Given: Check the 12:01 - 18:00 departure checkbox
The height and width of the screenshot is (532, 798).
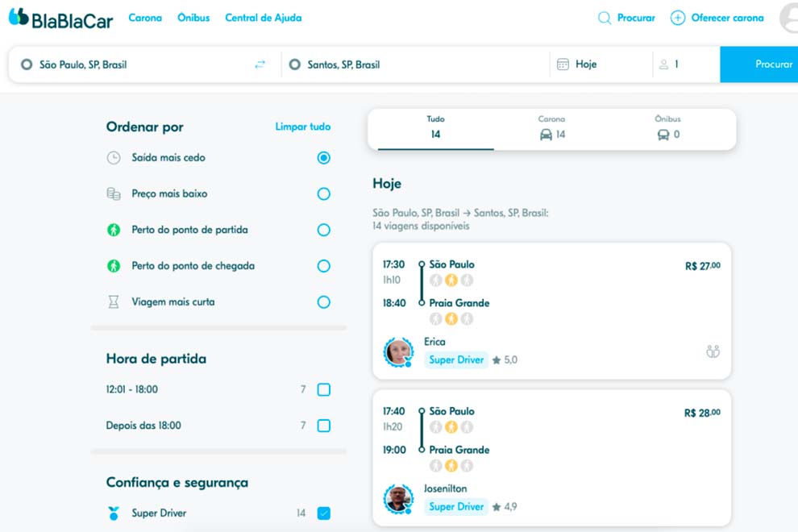Looking at the screenshot, I should pos(324,389).
